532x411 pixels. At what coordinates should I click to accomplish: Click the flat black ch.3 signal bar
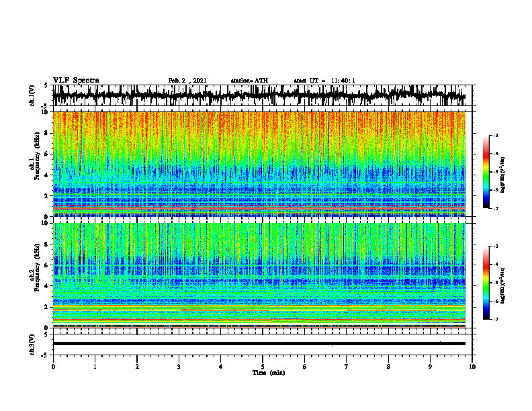[259, 344]
